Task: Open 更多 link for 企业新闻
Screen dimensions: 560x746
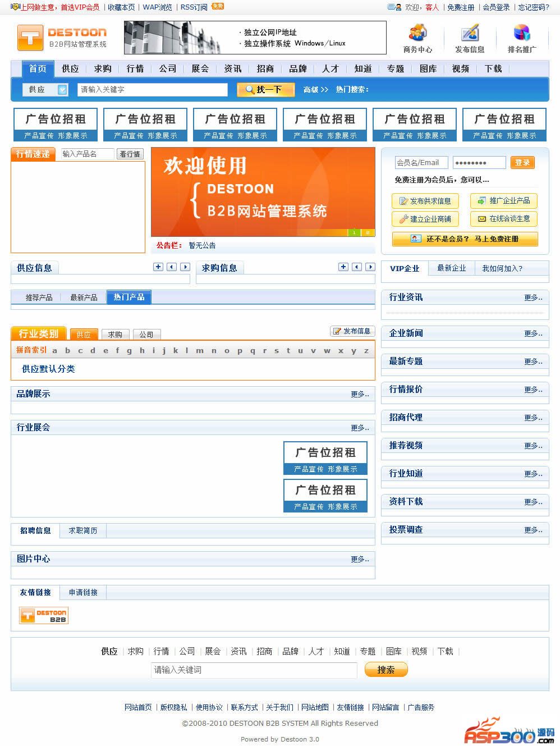Action: coord(533,333)
